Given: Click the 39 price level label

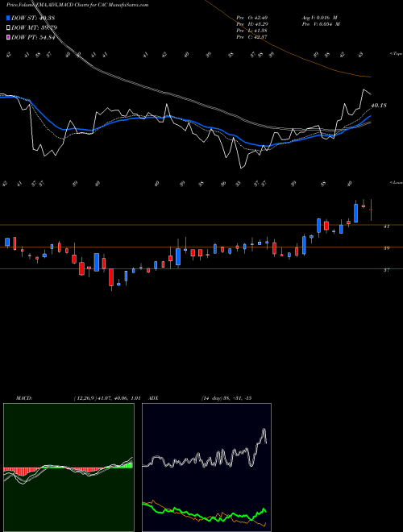Looking at the screenshot, I should tap(386, 248).
